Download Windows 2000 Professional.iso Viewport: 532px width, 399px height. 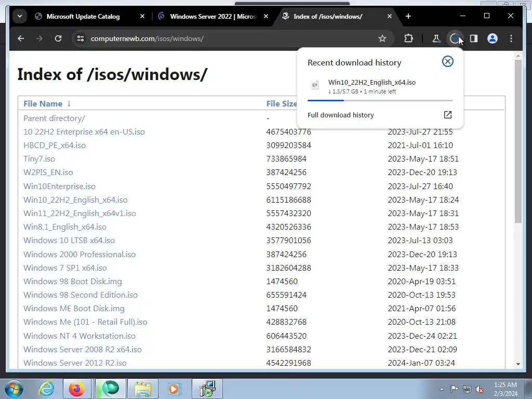click(79, 255)
